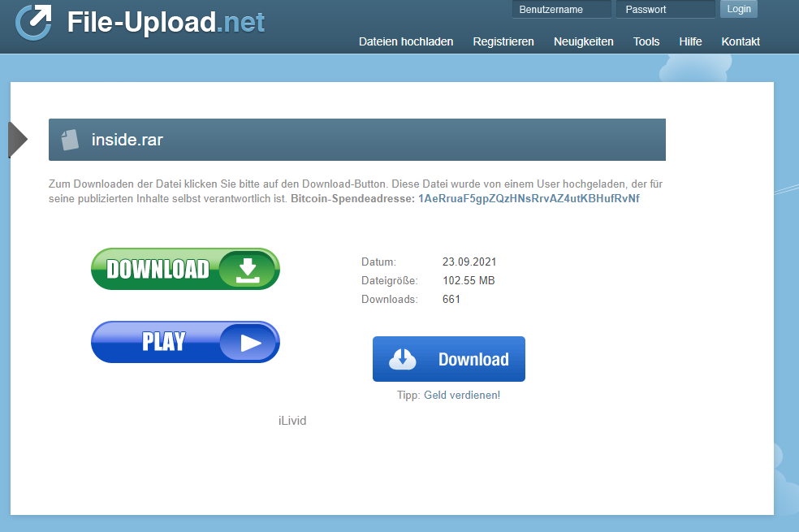
Task: Click the blue Download file button
Action: (x=449, y=359)
